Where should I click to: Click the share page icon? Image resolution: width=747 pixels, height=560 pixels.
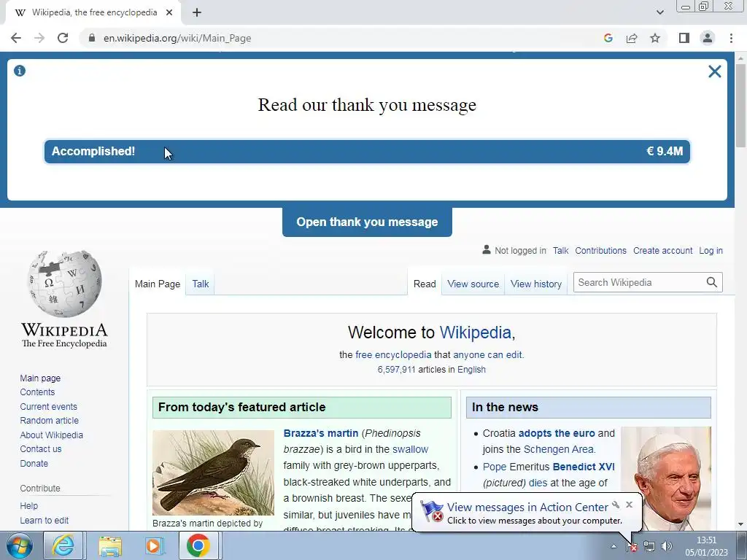coord(632,38)
